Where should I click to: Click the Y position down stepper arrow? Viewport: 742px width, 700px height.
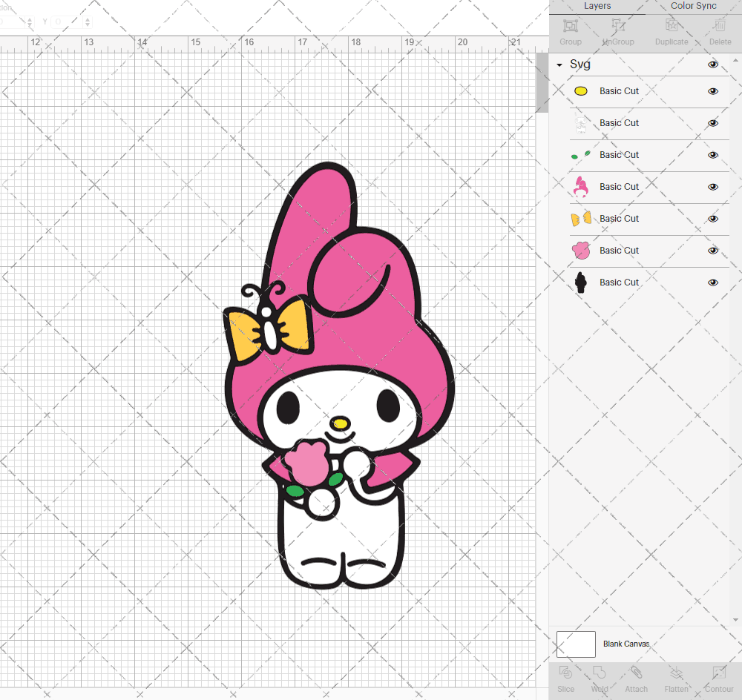[x=87, y=24]
